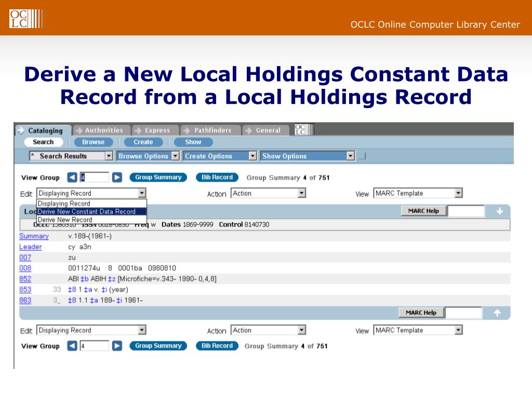
Task: Go to previous group with bottom left arrow
Action: click(x=72, y=345)
